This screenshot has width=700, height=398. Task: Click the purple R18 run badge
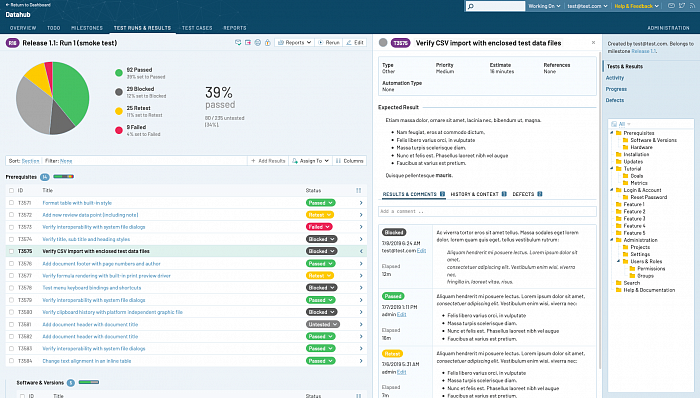[x=12, y=43]
